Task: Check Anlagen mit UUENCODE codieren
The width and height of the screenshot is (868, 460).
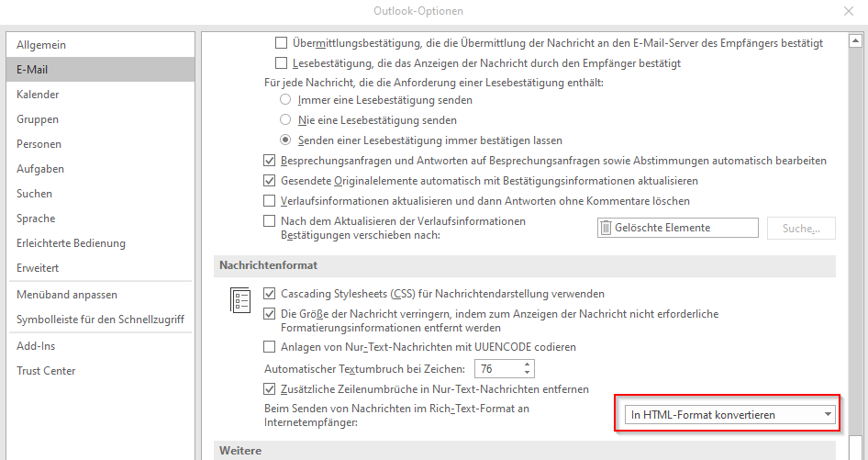Action: [269, 347]
